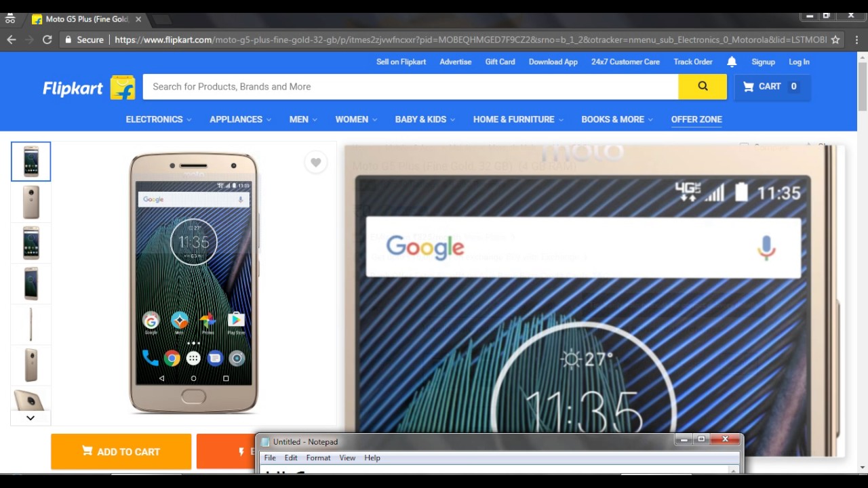Click the Notepad title bar icon
The image size is (868, 488).
pos(265,442)
